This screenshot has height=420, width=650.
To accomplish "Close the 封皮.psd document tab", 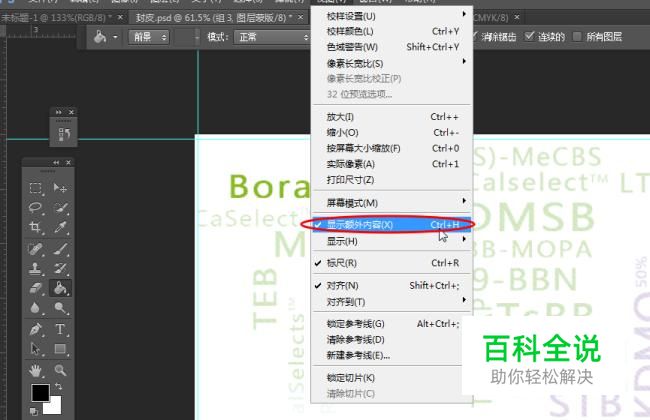I will (301, 17).
